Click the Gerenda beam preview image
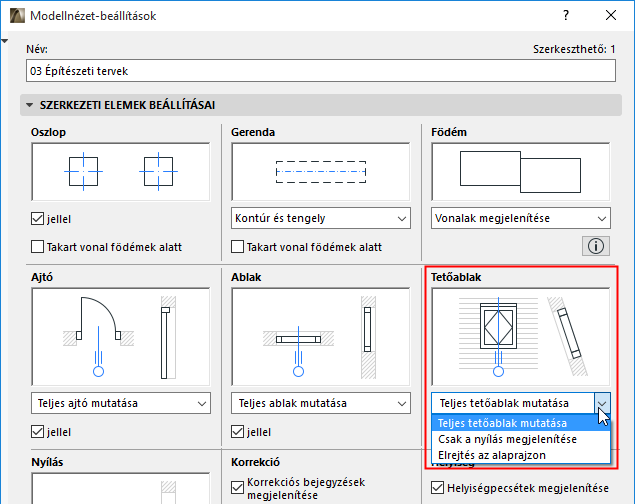Viewport: 635px width, 504px height. 321,171
